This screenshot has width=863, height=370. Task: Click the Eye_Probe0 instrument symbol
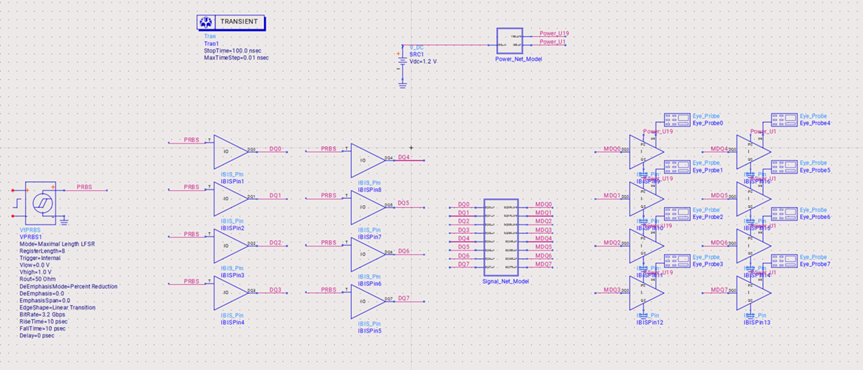pyautogui.click(x=676, y=119)
